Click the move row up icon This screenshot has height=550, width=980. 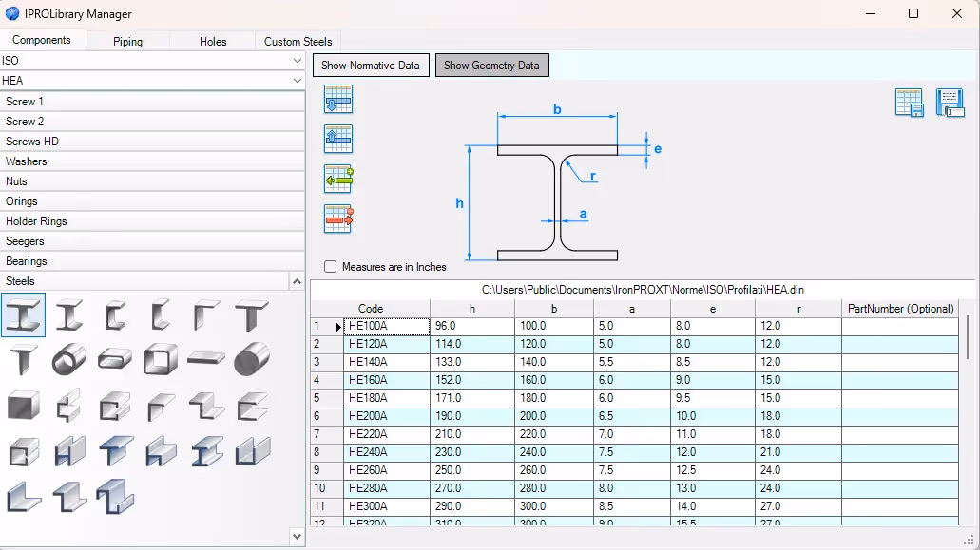click(x=338, y=138)
